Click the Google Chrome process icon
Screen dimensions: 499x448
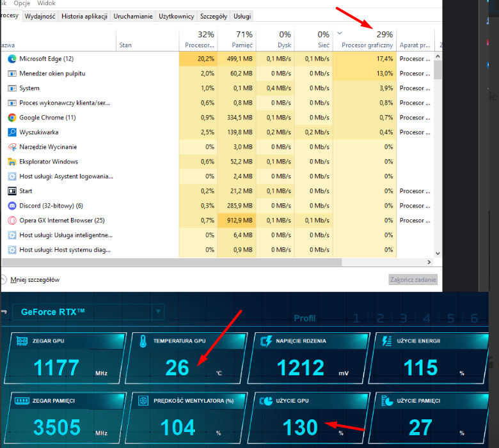coord(12,118)
